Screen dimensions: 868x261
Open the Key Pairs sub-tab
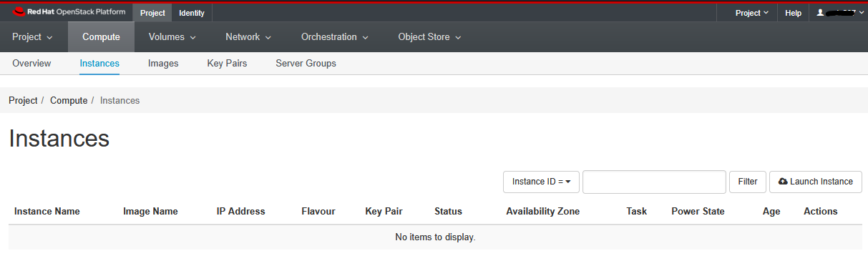pos(227,63)
